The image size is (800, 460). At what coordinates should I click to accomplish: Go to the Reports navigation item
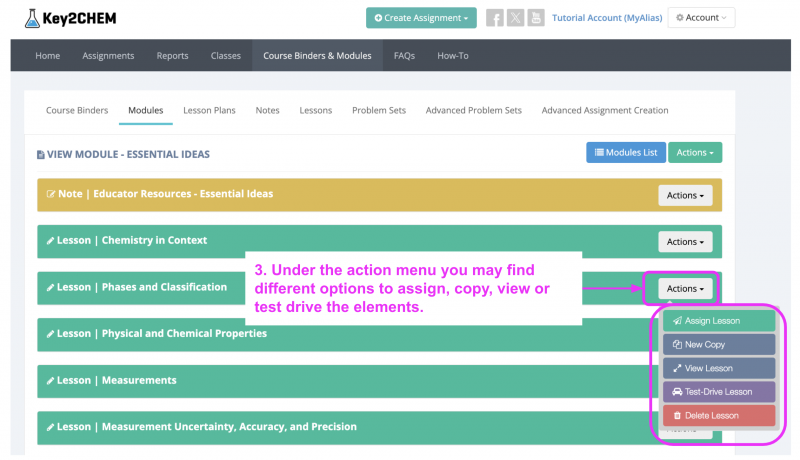point(172,56)
